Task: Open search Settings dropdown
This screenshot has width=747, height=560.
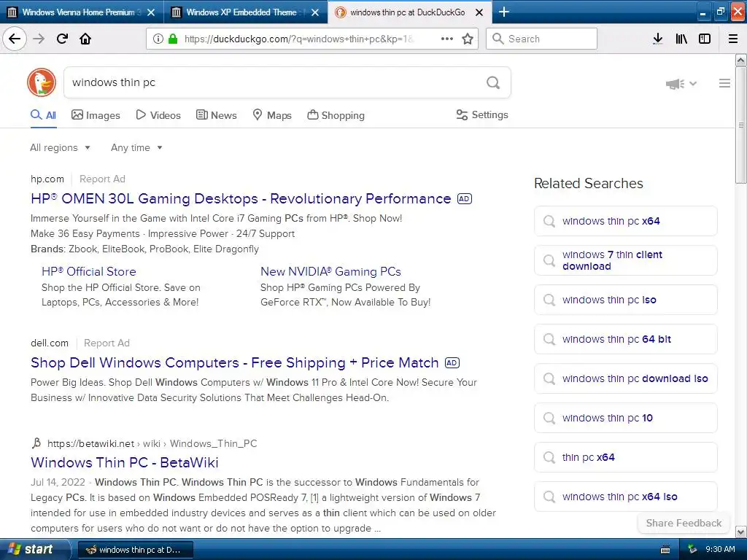Action: pos(482,114)
